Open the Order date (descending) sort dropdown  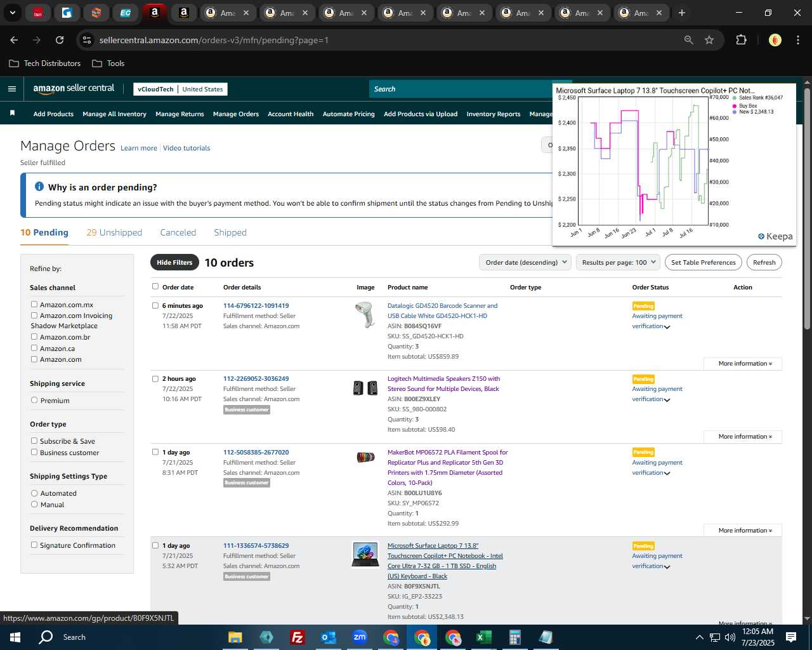coord(525,262)
